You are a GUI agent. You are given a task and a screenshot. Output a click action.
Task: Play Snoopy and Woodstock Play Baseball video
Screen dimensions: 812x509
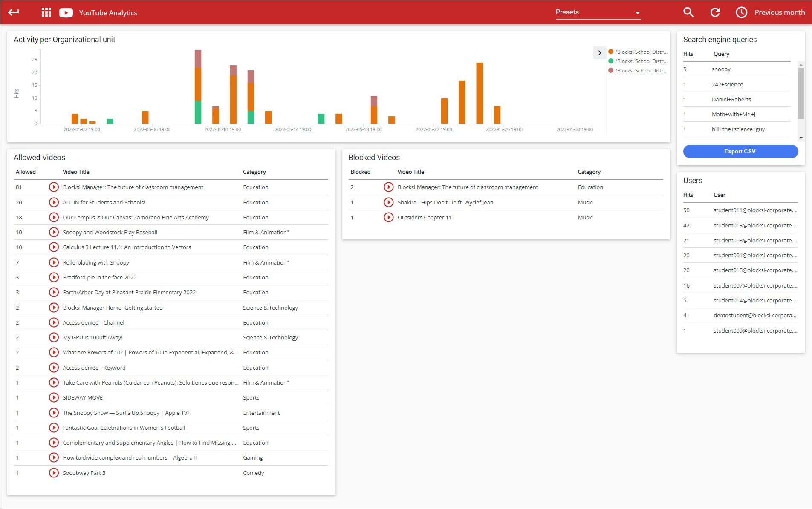pos(54,232)
